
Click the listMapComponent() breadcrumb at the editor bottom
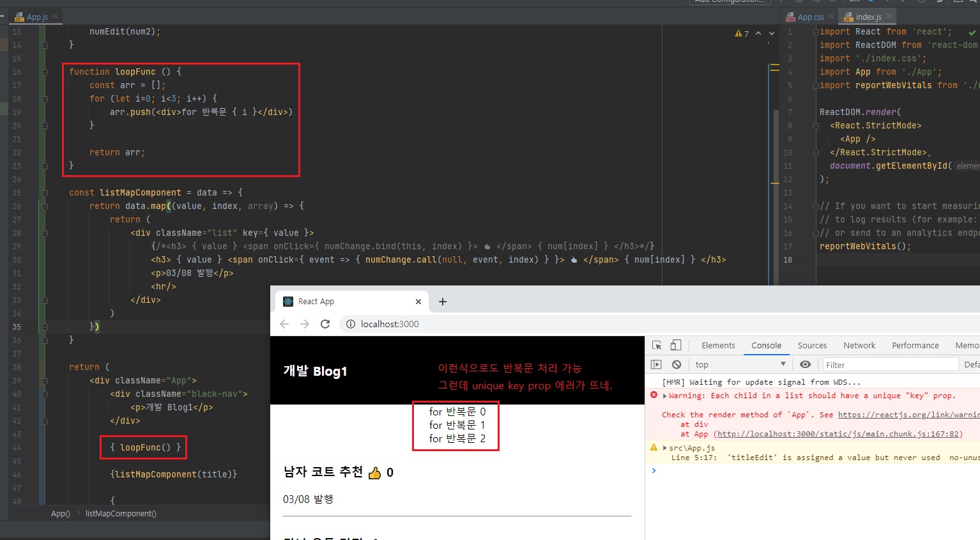(x=121, y=514)
